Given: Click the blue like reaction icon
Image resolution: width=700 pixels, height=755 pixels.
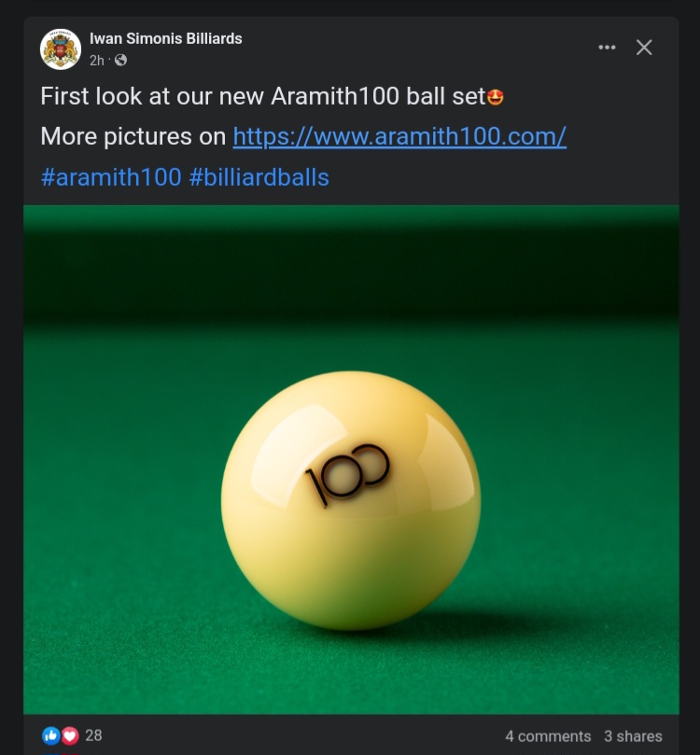Looking at the screenshot, I should coord(51,735).
